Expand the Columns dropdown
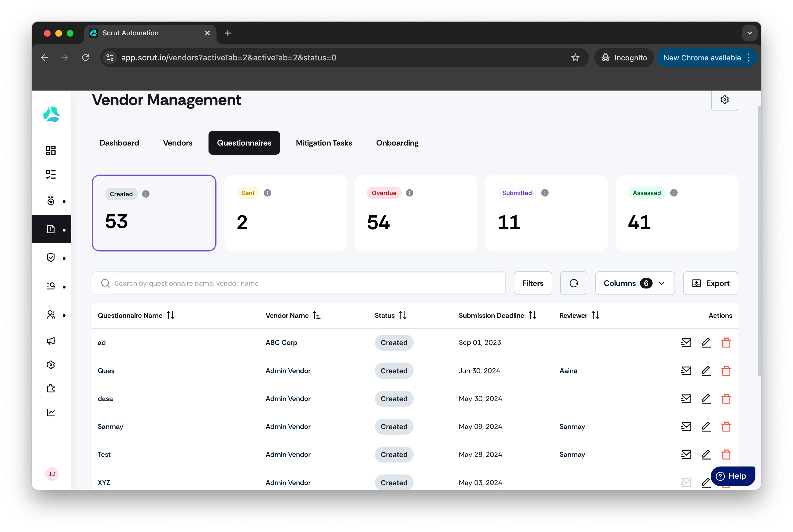The image size is (793, 532). (635, 283)
